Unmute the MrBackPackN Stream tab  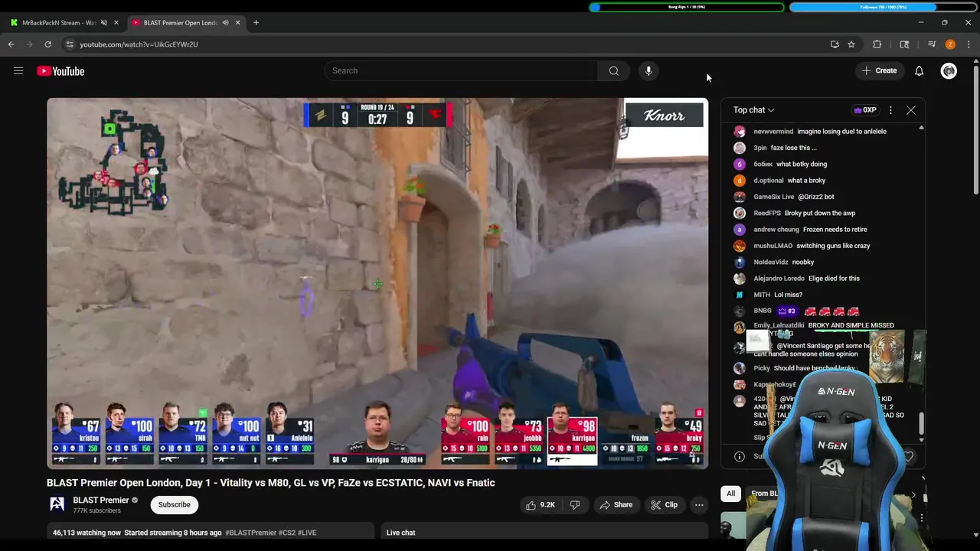(x=104, y=23)
